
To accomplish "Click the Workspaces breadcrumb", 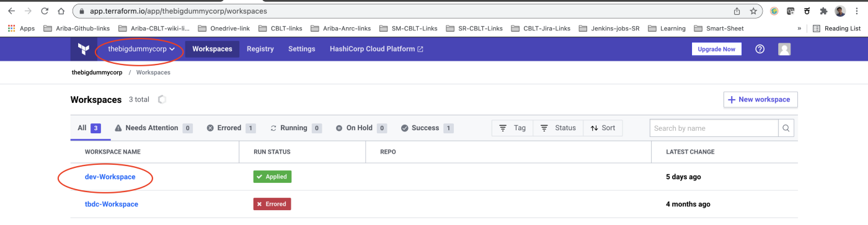I will pos(153,73).
